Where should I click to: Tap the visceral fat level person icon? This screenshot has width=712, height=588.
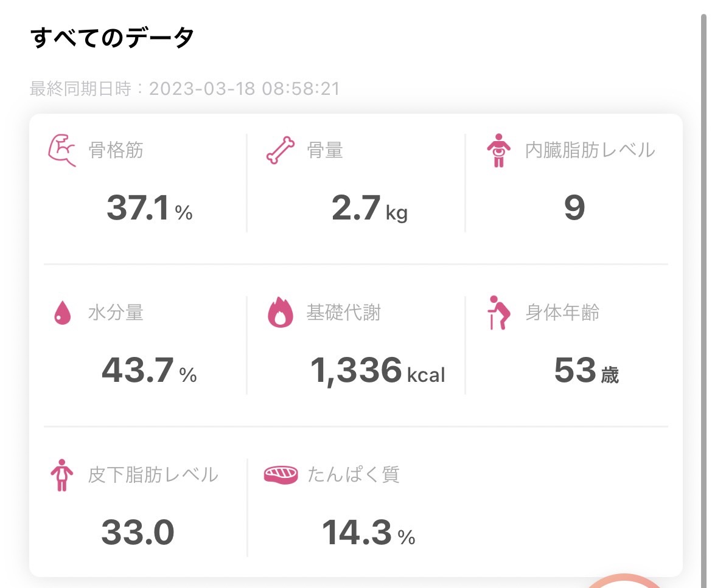click(498, 150)
